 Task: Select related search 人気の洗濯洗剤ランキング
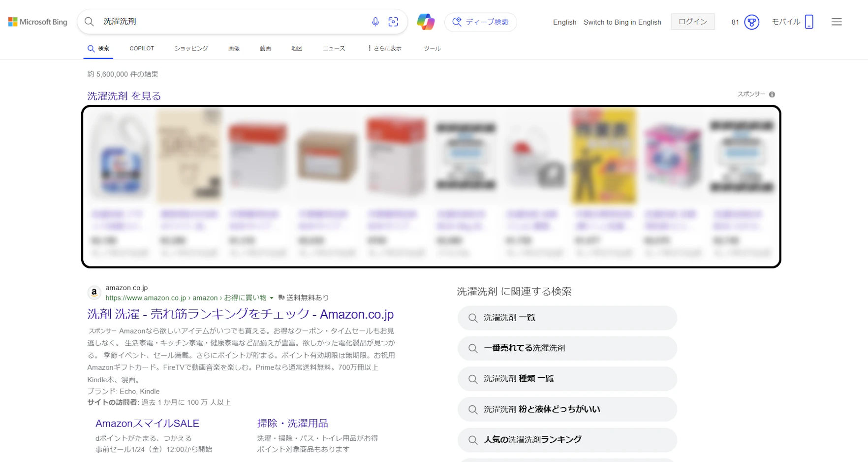(x=567, y=440)
